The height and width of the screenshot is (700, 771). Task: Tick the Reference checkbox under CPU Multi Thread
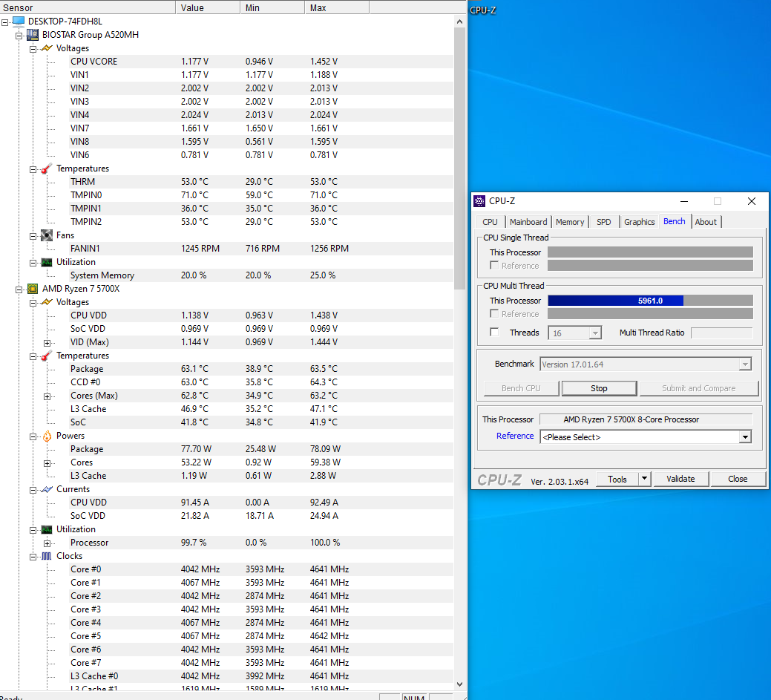(x=494, y=314)
